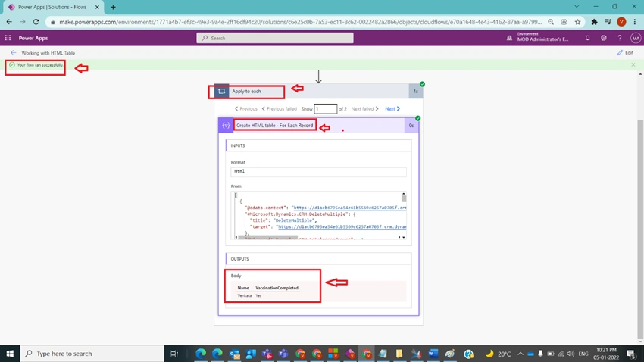Open the taskbar clock 10:21 PM

tap(606, 354)
